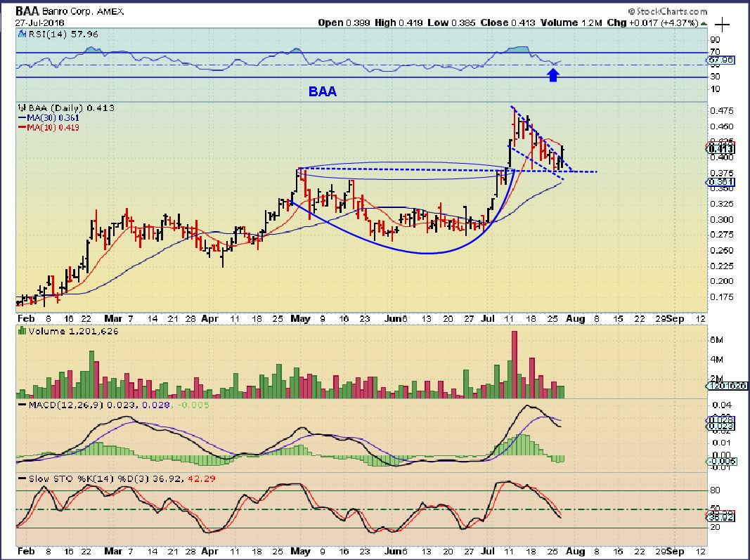Click the 'Banro Corp. AMEX' company name

(x=82, y=11)
